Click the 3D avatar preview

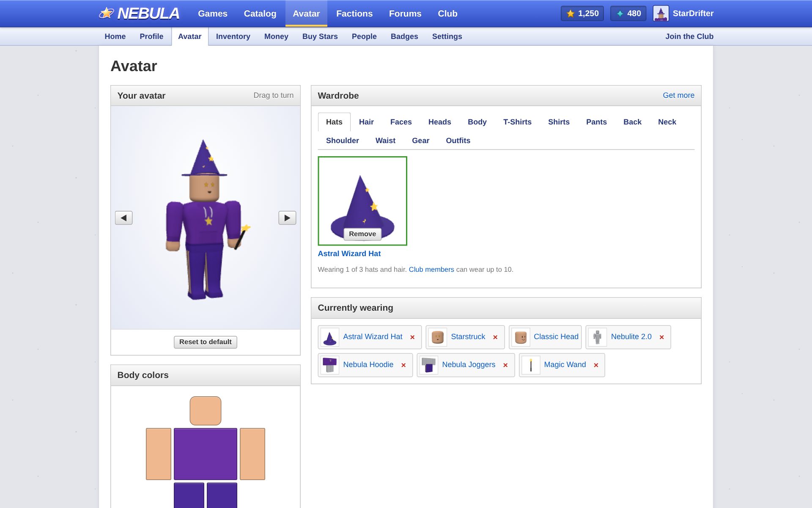tap(206, 218)
